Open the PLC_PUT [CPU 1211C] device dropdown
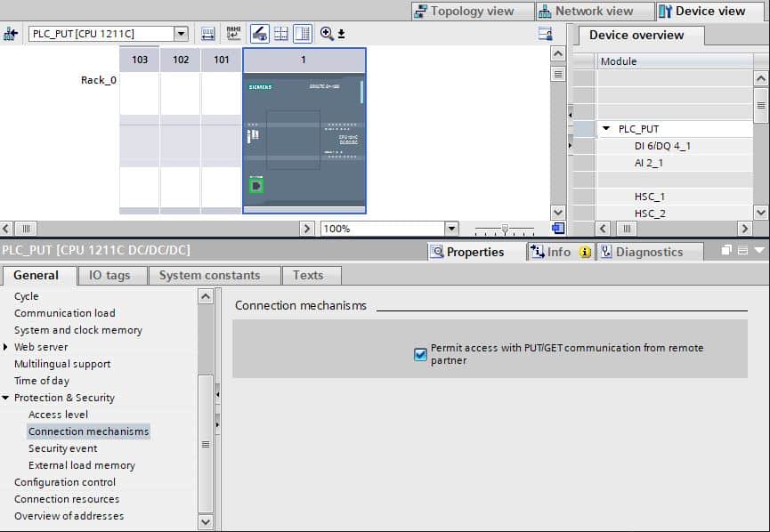This screenshot has height=532, width=770. [182, 34]
